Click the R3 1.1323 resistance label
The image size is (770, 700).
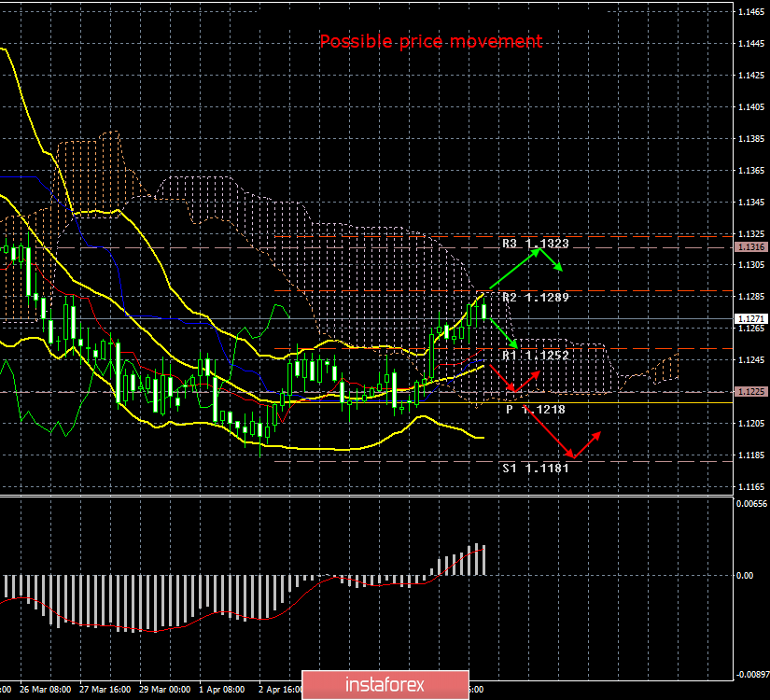pyautogui.click(x=536, y=244)
